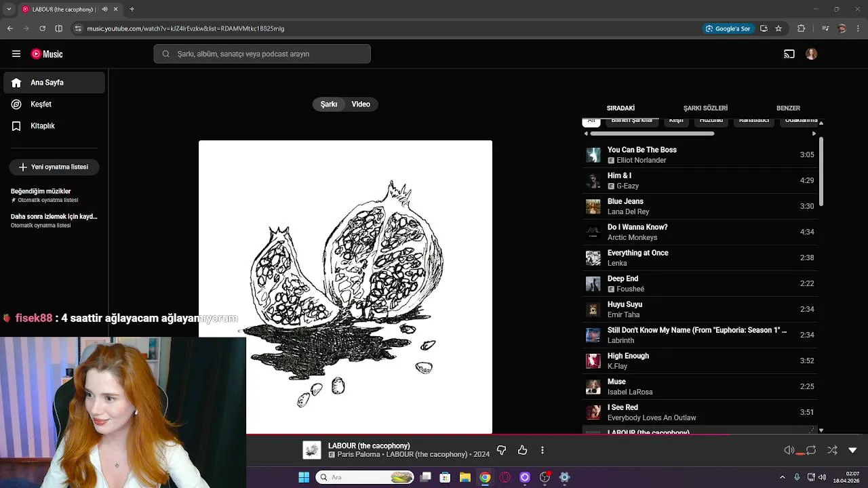The width and height of the screenshot is (868, 488).
Task: Dislike the current song
Action: tap(502, 450)
